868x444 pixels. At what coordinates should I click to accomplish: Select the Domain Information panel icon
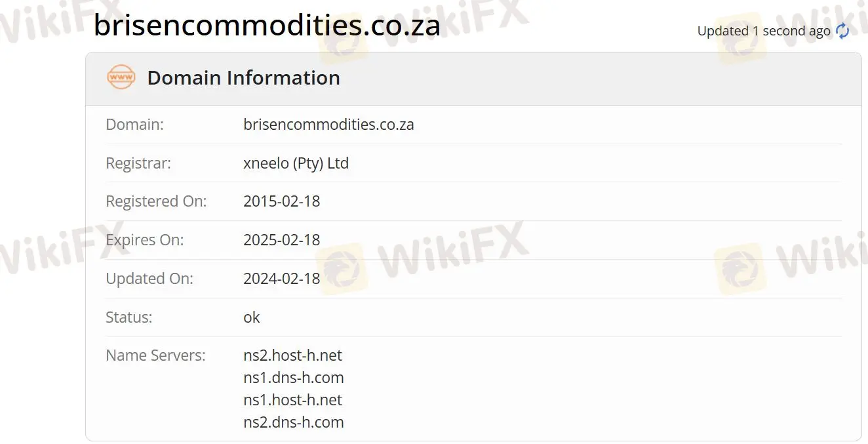coord(121,77)
